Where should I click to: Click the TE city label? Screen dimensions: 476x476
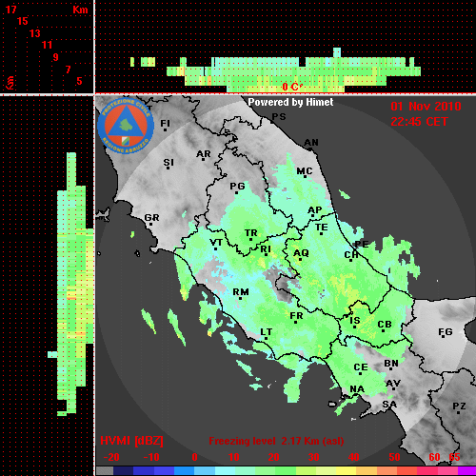point(322,228)
